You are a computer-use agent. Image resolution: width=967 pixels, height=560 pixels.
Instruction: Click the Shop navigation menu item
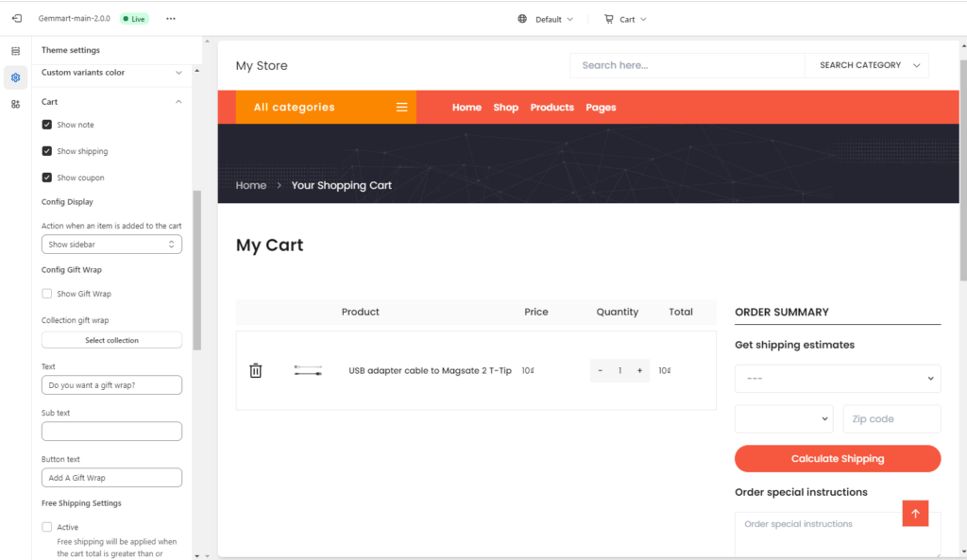(506, 108)
